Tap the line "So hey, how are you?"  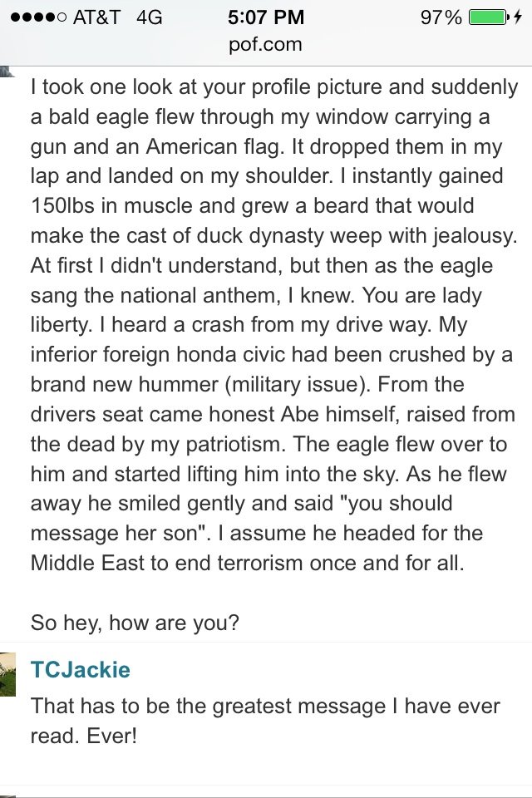tap(135, 622)
